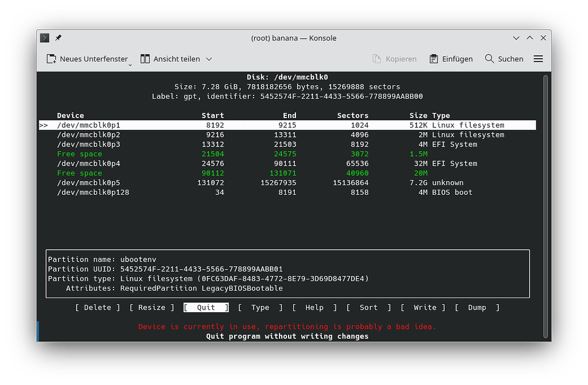Select the Write option
Viewport: 588px width, 385px height.
[x=424, y=307]
